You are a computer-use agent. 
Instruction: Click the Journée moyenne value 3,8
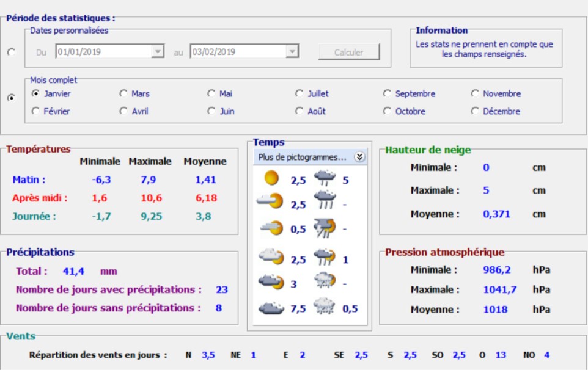tap(204, 216)
